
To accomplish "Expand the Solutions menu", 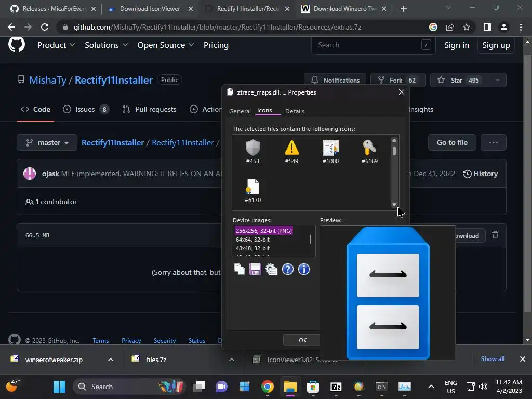I will pos(106,45).
